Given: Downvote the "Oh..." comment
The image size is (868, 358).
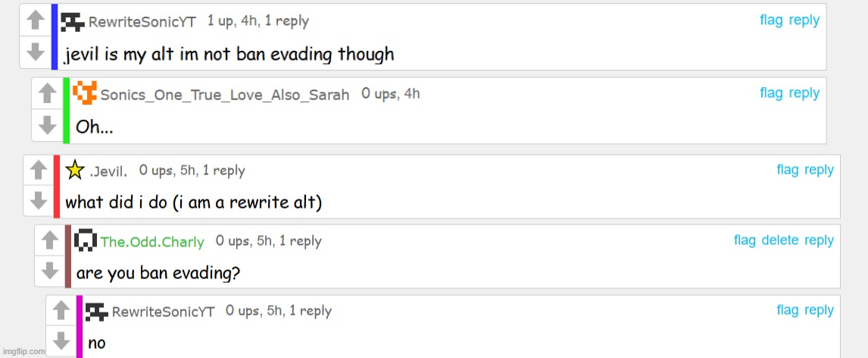Looking at the screenshot, I should pos(47,124).
